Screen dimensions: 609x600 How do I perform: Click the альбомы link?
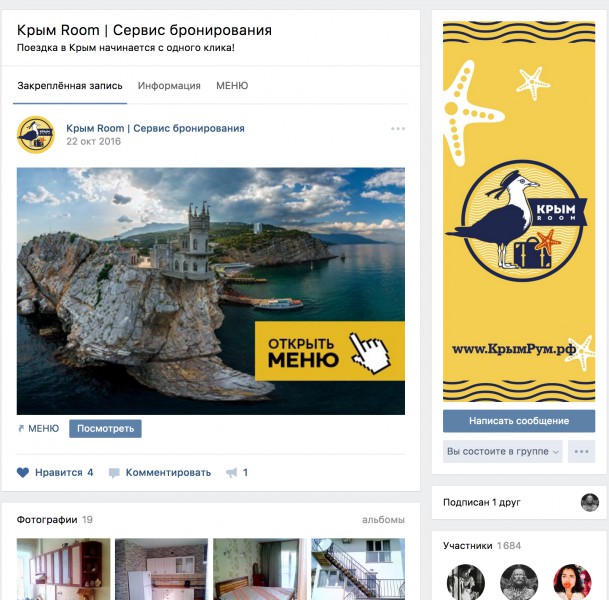[x=383, y=520]
